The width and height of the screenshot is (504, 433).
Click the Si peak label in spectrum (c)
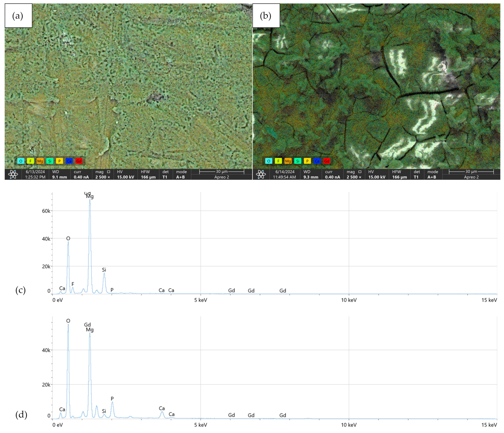click(x=104, y=270)
